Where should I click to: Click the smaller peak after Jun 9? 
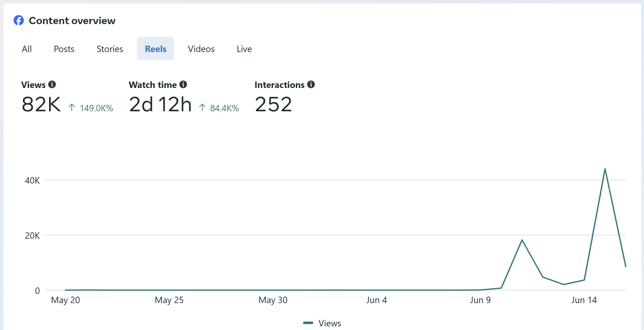pos(522,240)
